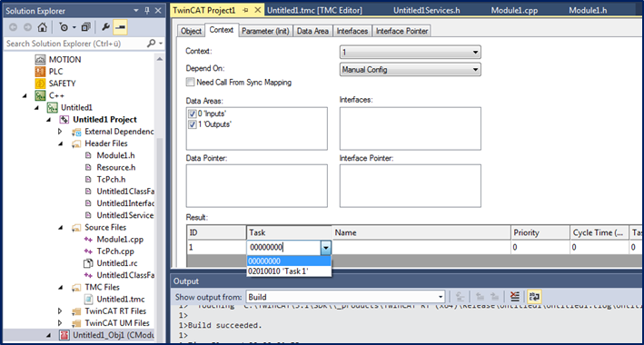This screenshot has width=644, height=345.
Task: Click the Solution Explorer vertical scrollbar
Action: coord(160,197)
